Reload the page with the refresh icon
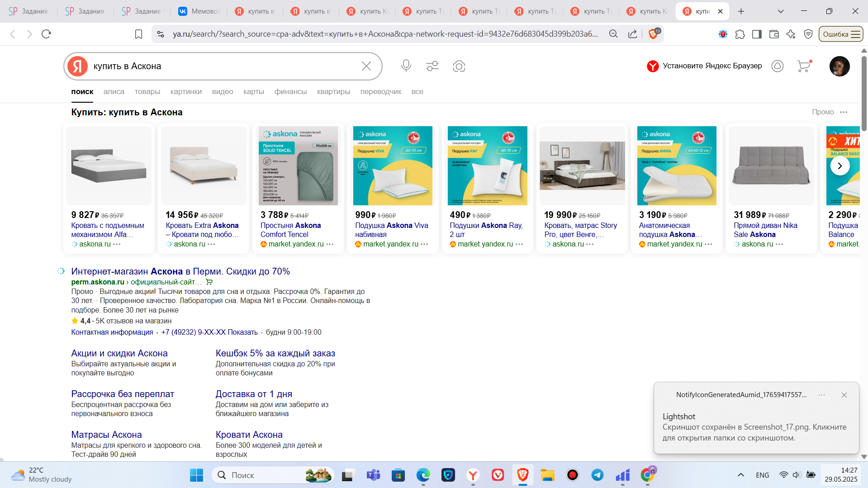This screenshot has width=868, height=488. [46, 34]
